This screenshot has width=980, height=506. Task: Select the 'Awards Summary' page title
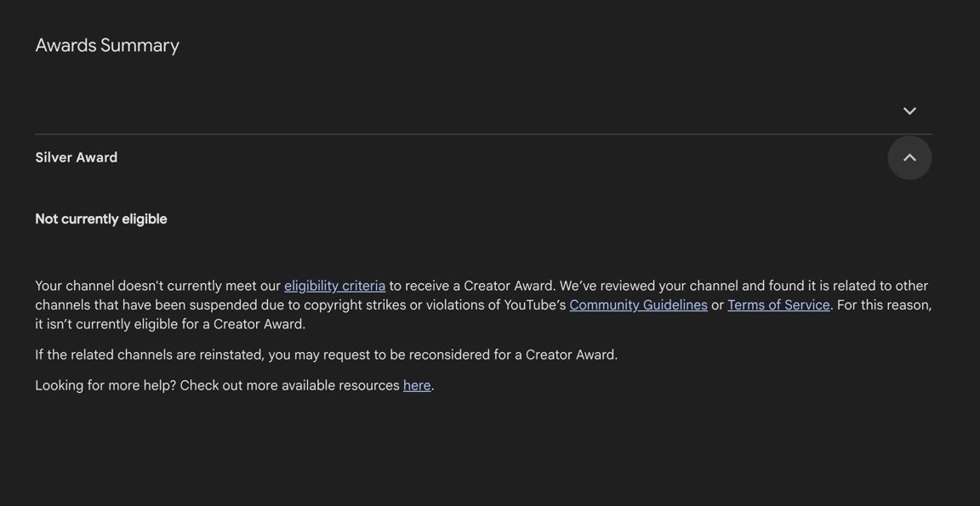107,45
